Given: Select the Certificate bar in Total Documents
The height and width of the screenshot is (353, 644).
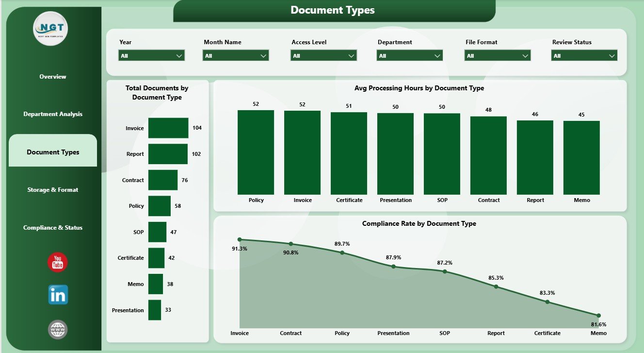Looking at the screenshot, I should [x=156, y=258].
